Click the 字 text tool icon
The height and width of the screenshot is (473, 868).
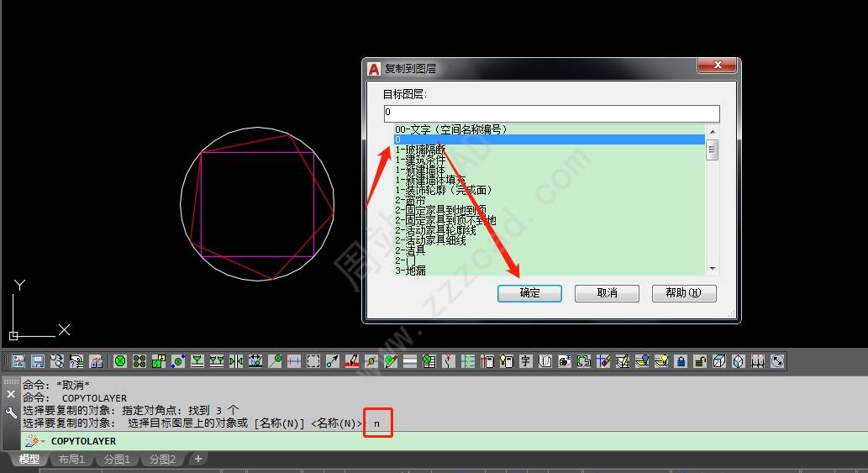click(x=525, y=361)
